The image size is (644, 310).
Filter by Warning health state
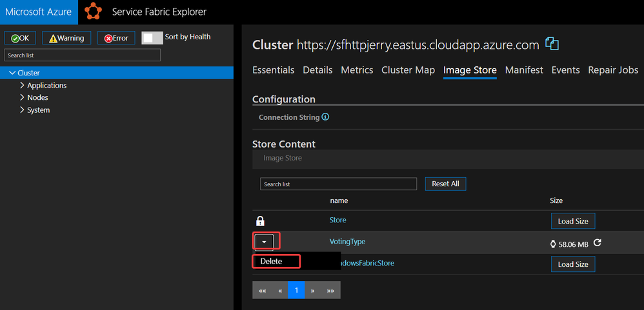66,38
